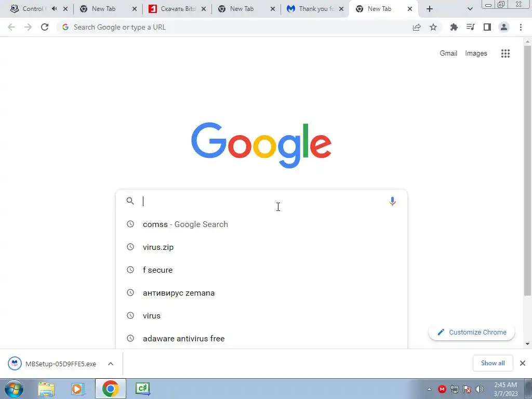Open the system volume icon in the tray
The image size is (532, 399).
click(x=479, y=389)
